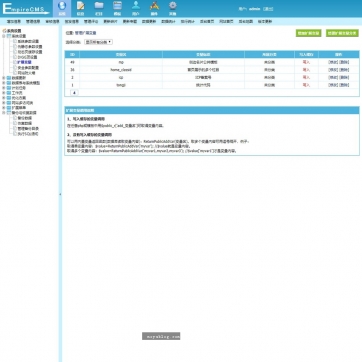362x362 pixels.
Task: Click the green 管理扩展变量分类 button
Action: click(x=342, y=33)
